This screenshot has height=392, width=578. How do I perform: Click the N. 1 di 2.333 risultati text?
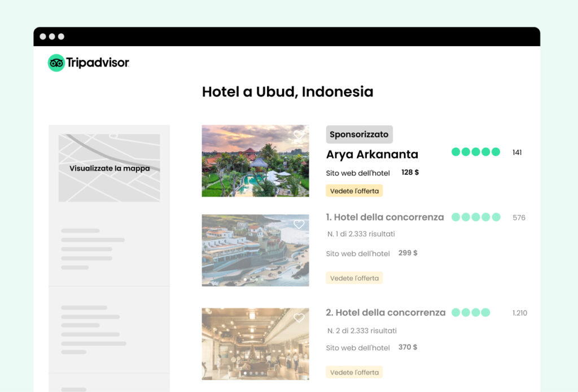[361, 234]
